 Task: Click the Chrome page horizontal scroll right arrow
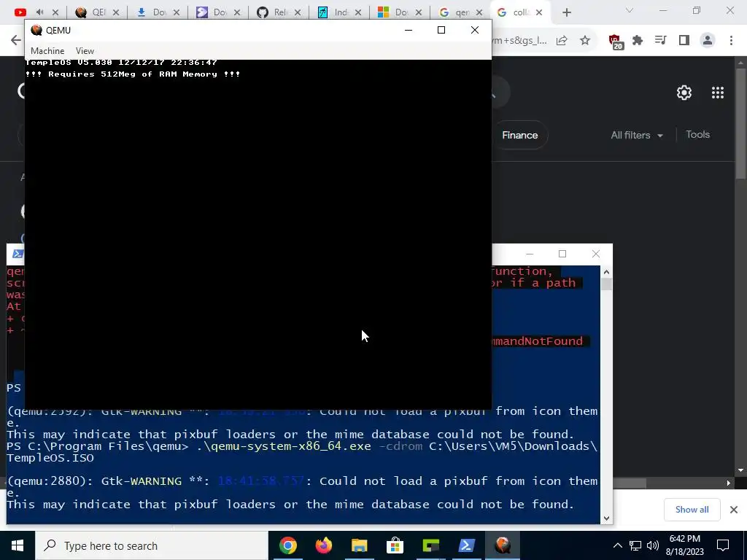pos(729,483)
